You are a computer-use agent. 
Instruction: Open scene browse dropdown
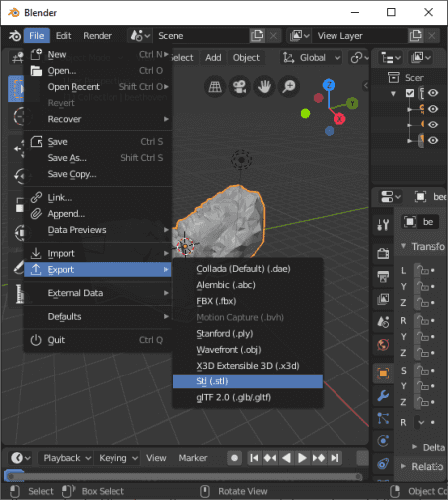140,36
